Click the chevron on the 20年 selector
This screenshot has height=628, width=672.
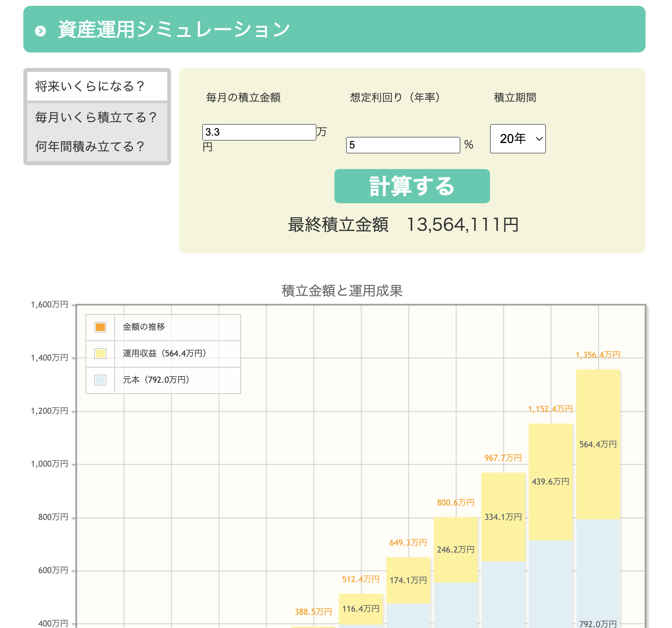pos(539,139)
